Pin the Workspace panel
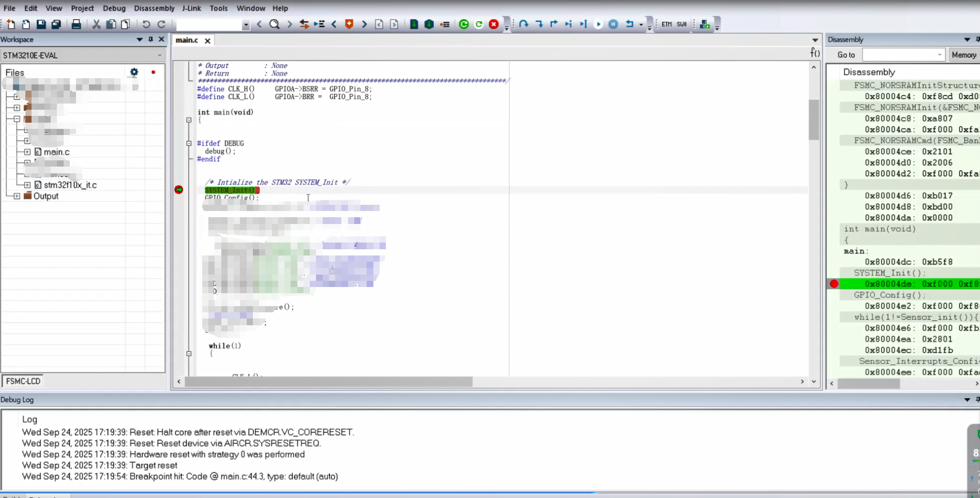This screenshot has height=498, width=980. (150, 39)
